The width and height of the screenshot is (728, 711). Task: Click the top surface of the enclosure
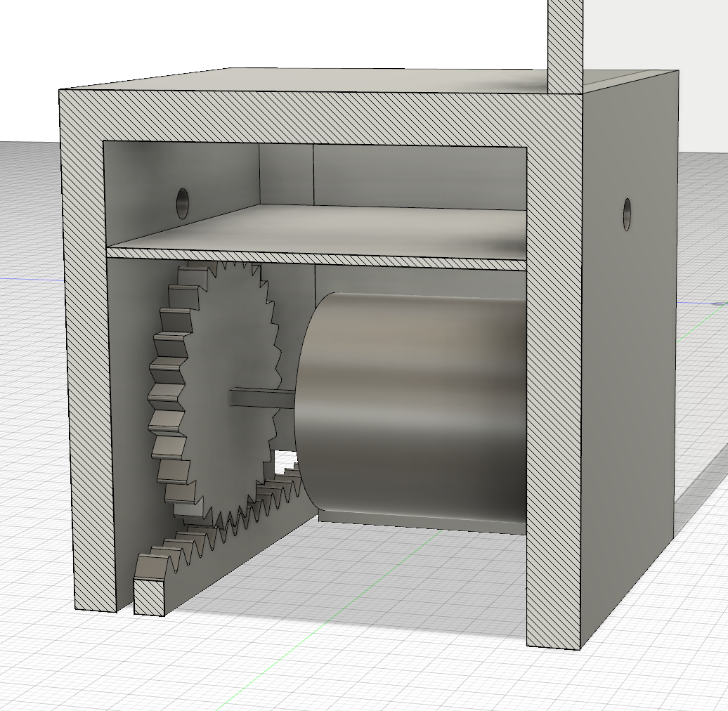pyautogui.click(x=316, y=77)
